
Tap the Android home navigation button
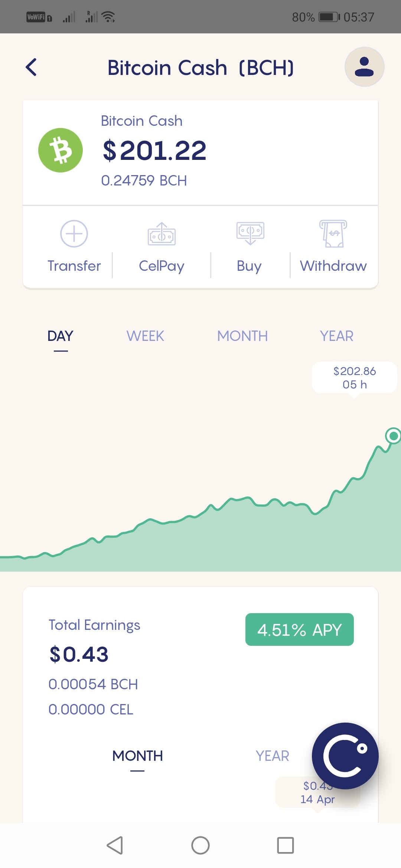(x=200, y=845)
